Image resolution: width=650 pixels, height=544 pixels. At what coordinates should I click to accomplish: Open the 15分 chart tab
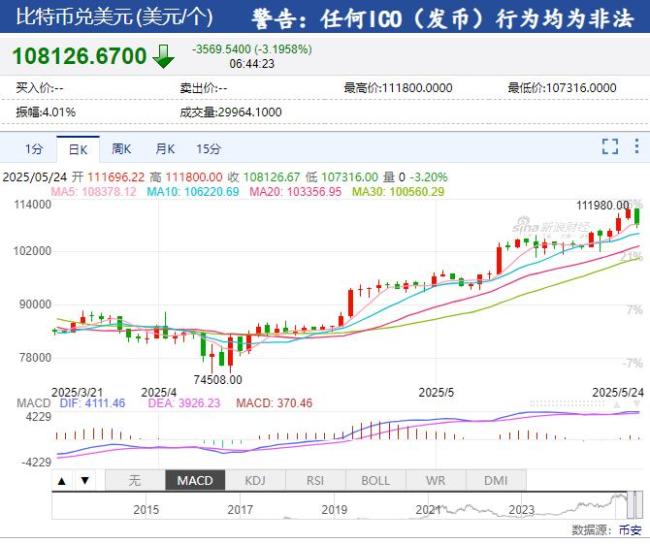coord(209,148)
